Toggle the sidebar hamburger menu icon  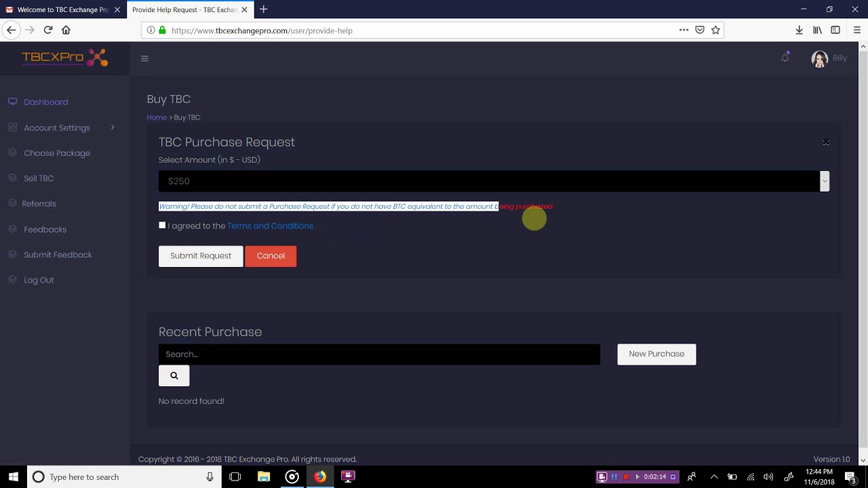point(144,58)
